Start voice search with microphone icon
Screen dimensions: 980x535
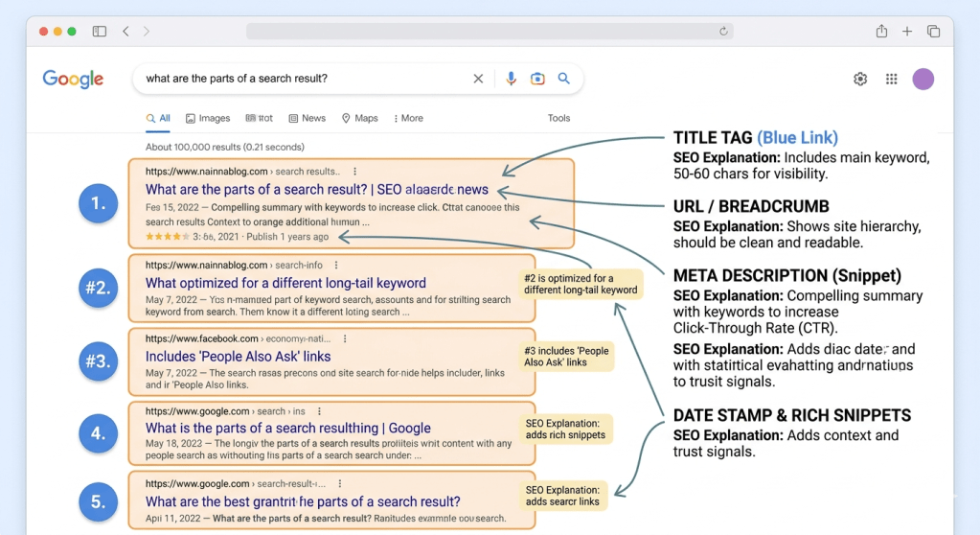[511, 79]
